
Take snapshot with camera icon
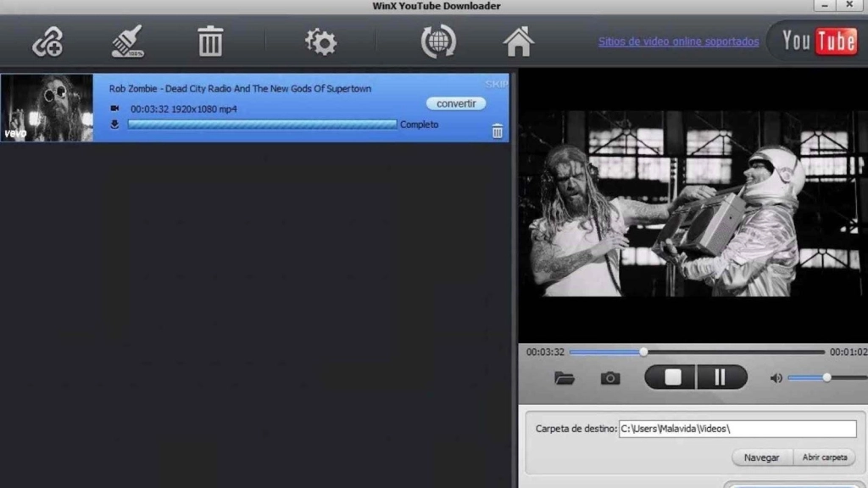[x=610, y=378]
